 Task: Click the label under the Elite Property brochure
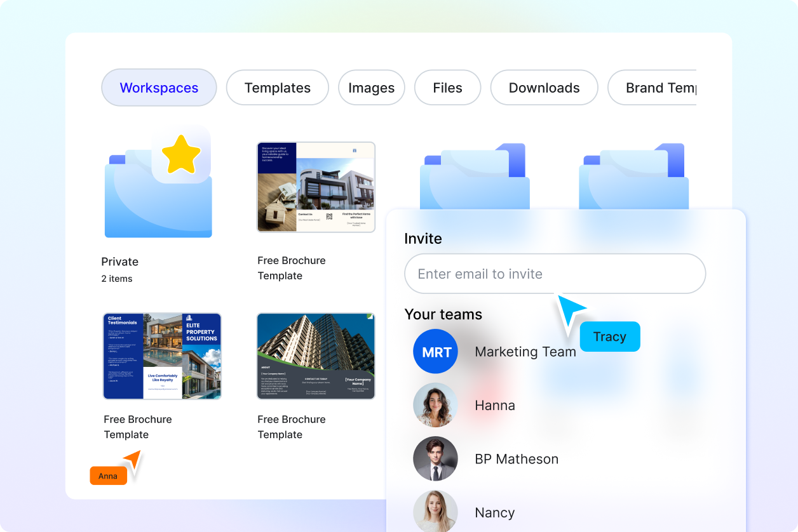[x=138, y=427]
